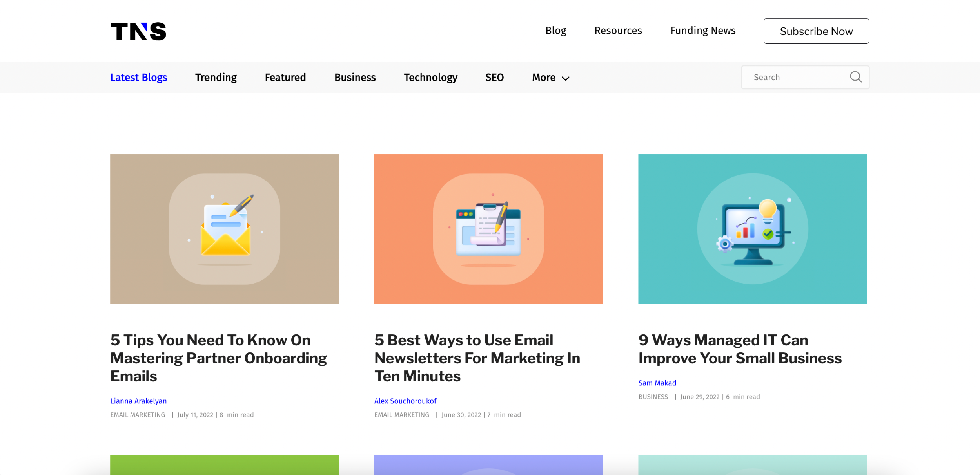980x475 pixels.
Task: Open the Resources nav link
Action: (618, 31)
